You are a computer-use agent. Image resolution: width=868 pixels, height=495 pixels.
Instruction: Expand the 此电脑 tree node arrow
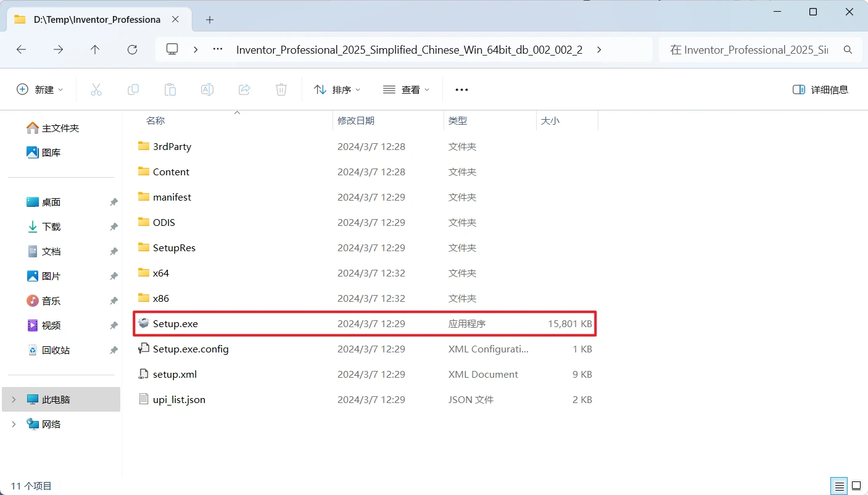tap(14, 399)
